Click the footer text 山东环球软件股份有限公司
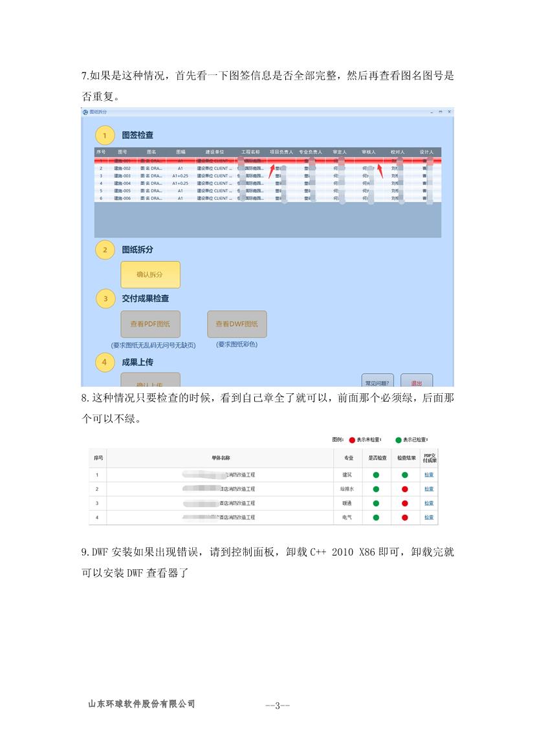 click(x=141, y=704)
